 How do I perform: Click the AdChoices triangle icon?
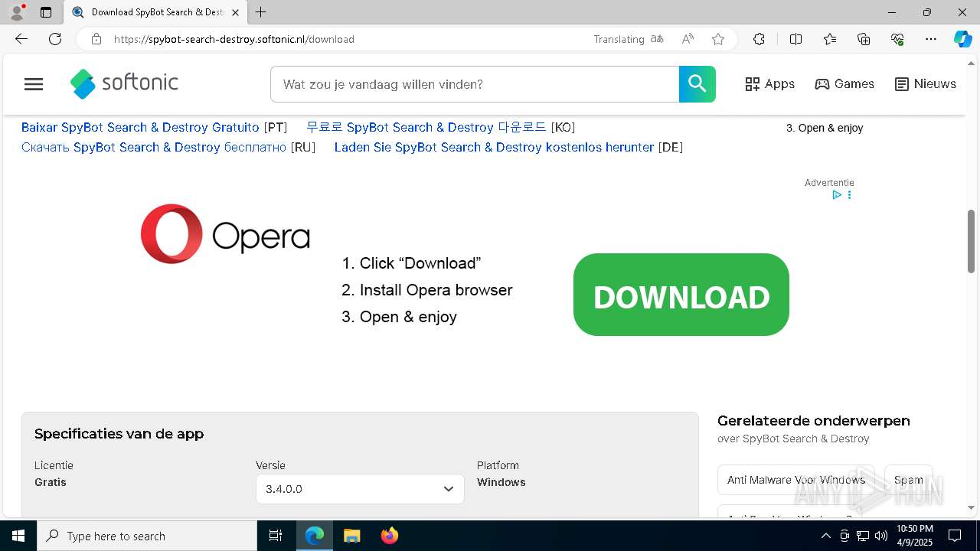(837, 195)
